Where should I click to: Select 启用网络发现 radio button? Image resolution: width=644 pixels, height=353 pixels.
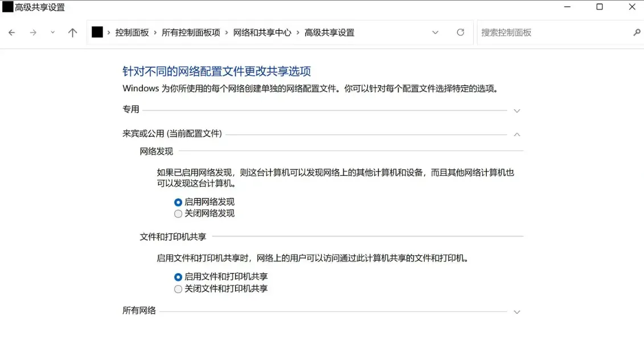(178, 202)
